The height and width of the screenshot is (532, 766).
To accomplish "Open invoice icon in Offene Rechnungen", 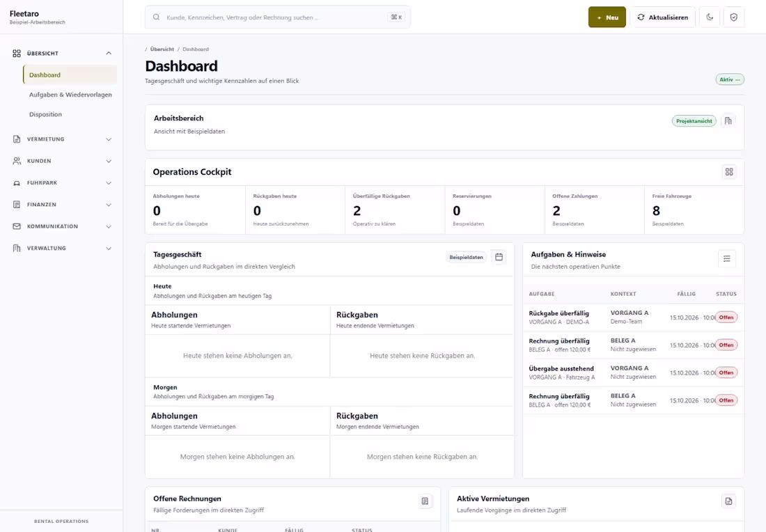I will pos(425,501).
